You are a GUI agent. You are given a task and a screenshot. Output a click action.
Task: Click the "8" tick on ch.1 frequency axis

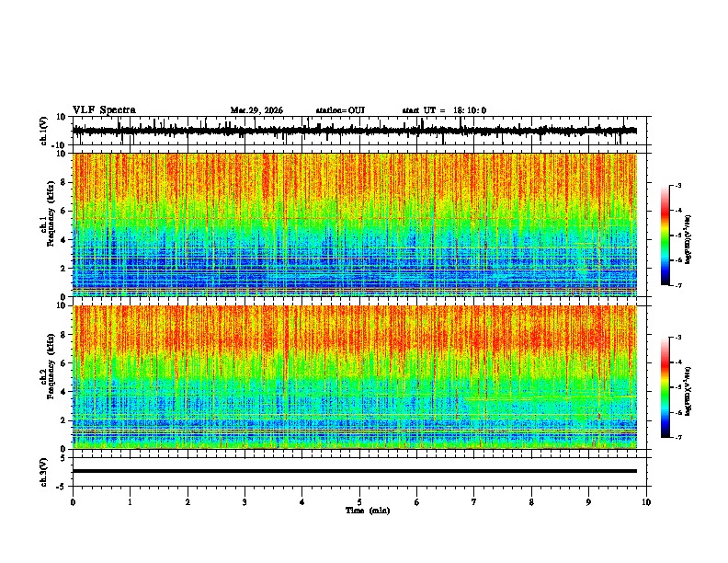pyautogui.click(x=63, y=182)
